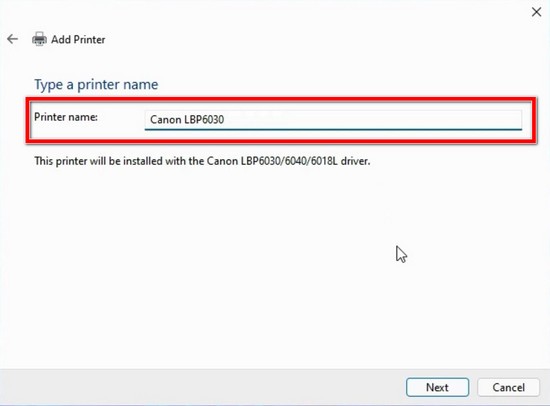This screenshot has width=550, height=406.
Task: Click Next to continue printer setup
Action: [437, 387]
